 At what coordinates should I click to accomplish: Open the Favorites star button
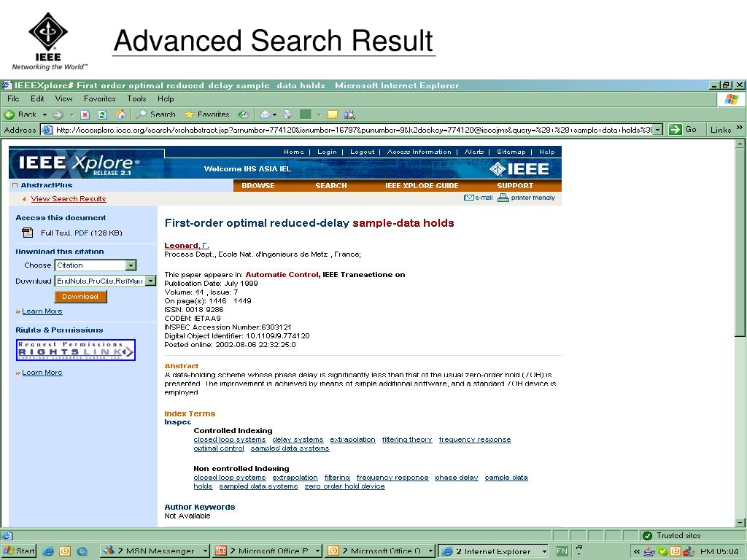pos(189,114)
